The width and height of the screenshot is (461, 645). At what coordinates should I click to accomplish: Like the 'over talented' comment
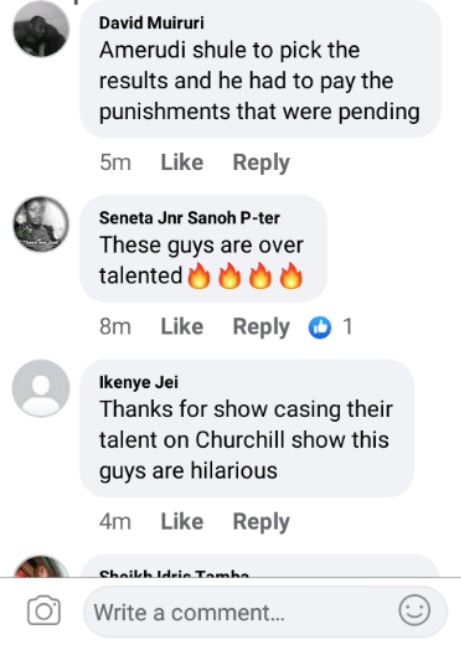point(182,327)
